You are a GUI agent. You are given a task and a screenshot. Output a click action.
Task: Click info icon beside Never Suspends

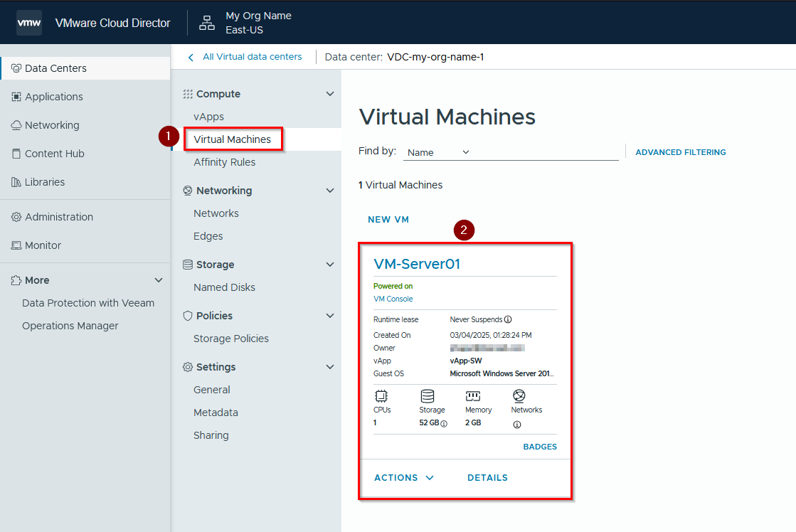tap(508, 319)
